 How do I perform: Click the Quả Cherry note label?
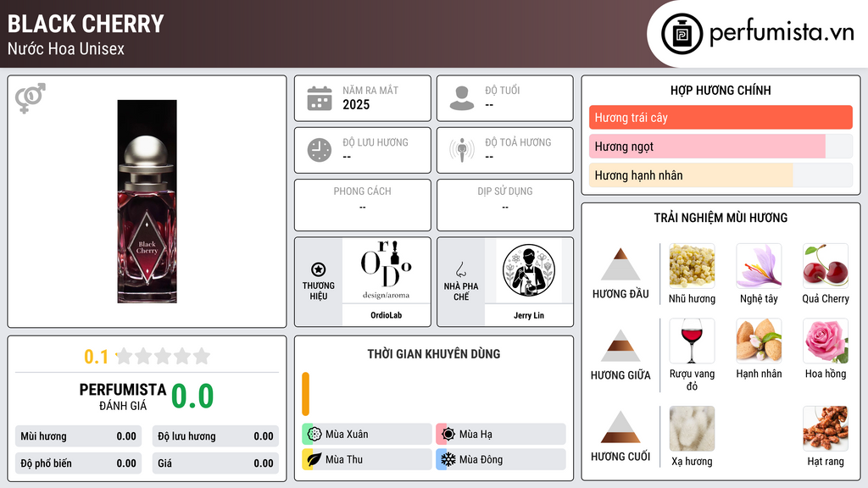[826, 299]
